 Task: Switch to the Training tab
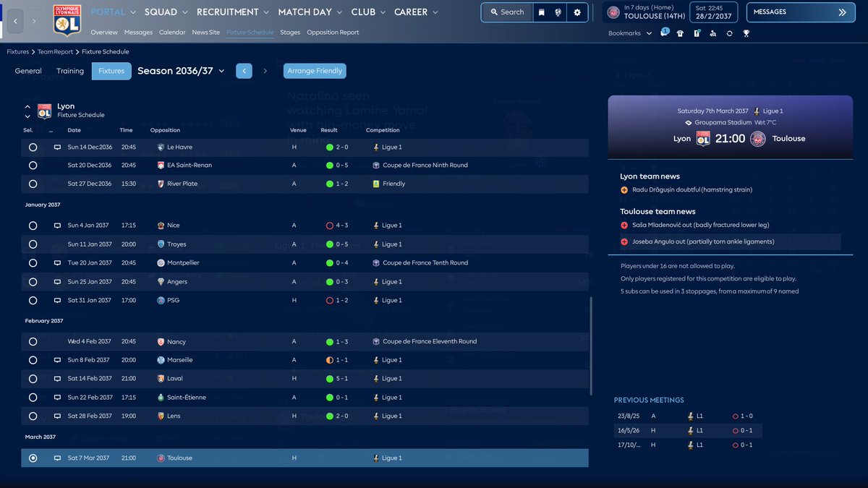70,71
